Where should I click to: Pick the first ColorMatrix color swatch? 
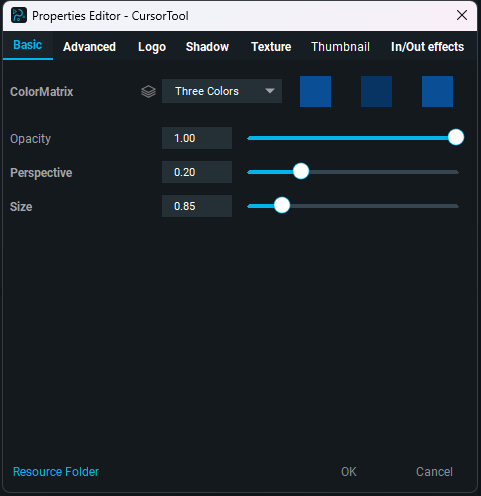pos(315,91)
